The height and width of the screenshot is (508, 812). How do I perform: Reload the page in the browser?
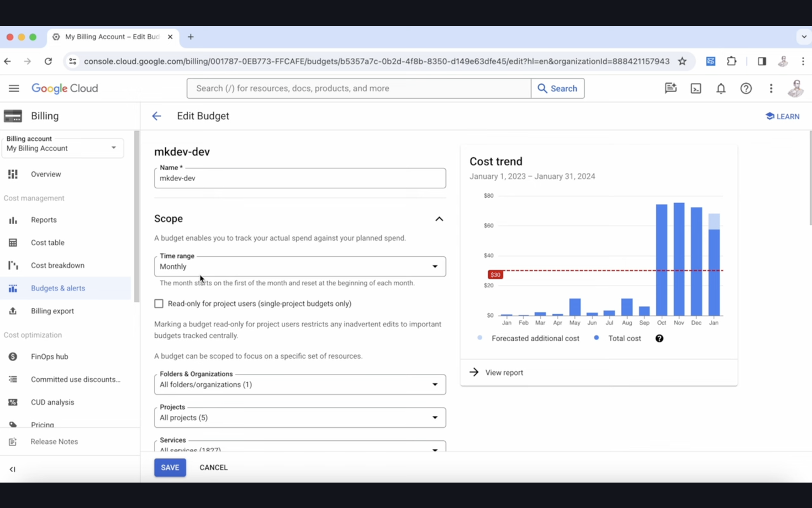48,61
